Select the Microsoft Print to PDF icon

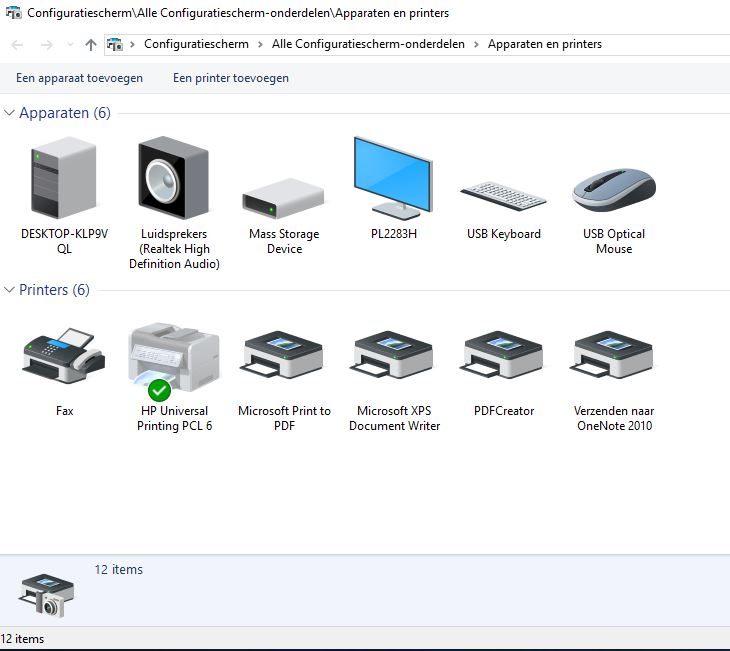pos(283,354)
